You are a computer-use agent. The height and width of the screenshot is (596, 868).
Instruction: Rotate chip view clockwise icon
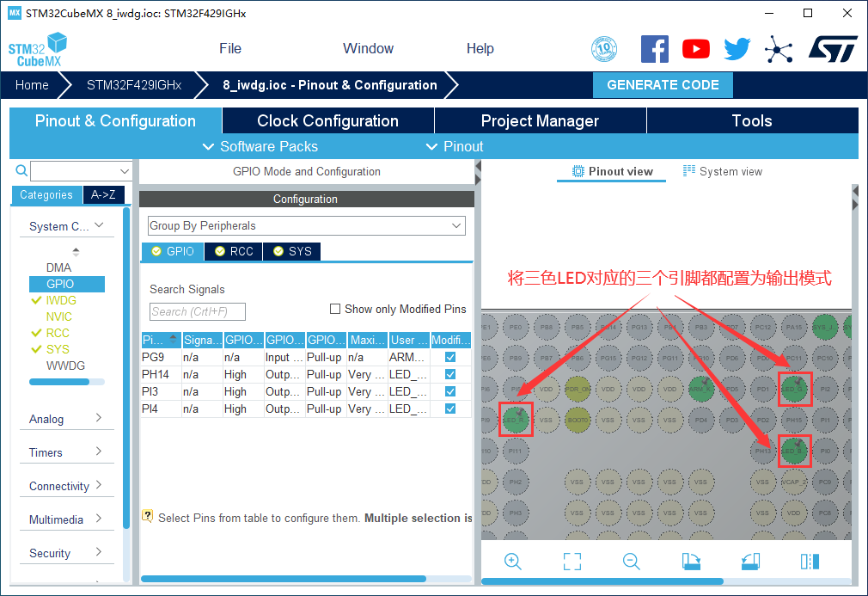pos(691,562)
